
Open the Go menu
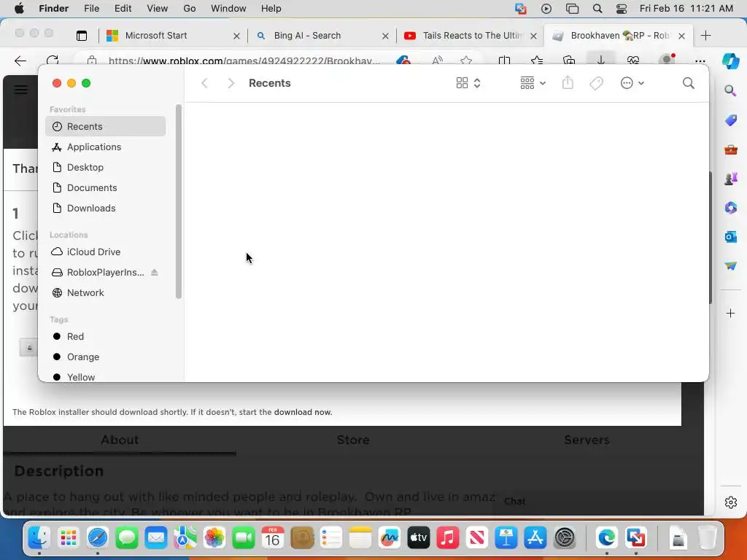coord(190,9)
